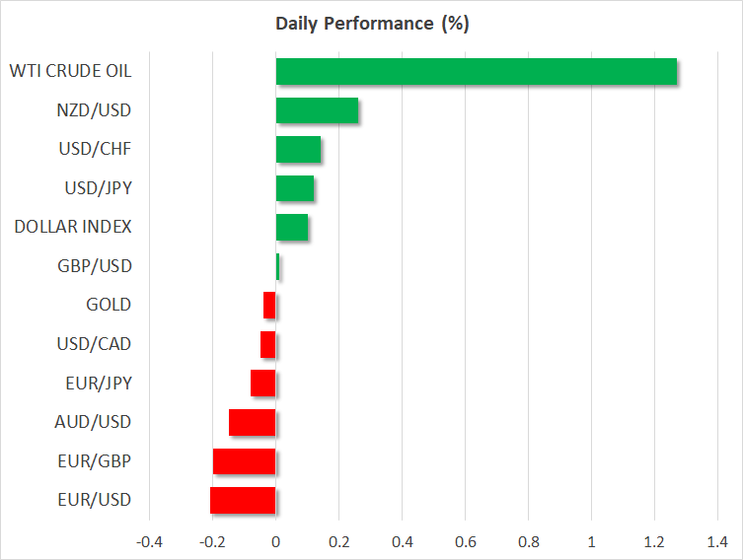Click the red EUR/GBP bar
The image size is (743, 560).
coord(245,461)
